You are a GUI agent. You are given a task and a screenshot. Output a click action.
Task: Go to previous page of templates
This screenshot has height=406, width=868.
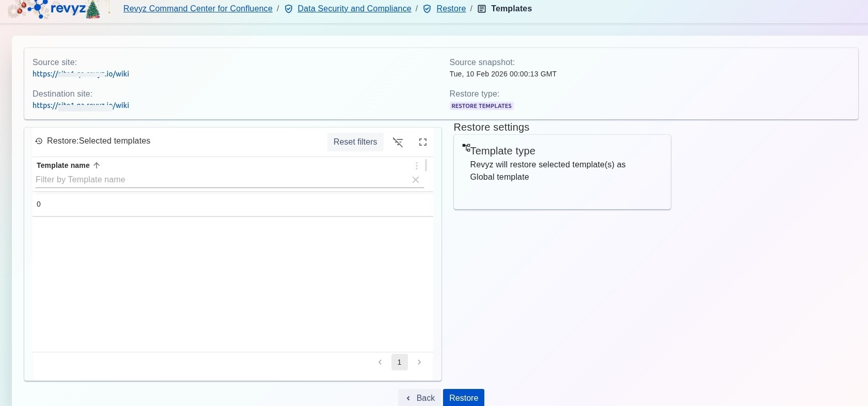380,362
